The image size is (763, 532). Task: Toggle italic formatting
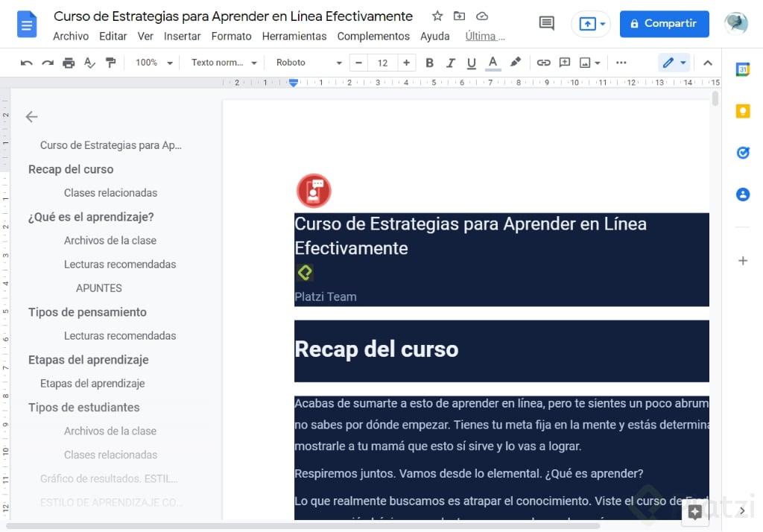tap(450, 63)
